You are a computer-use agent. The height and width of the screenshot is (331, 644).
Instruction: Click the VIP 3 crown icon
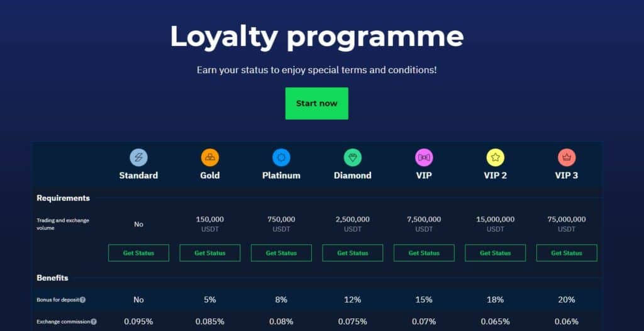tap(567, 157)
